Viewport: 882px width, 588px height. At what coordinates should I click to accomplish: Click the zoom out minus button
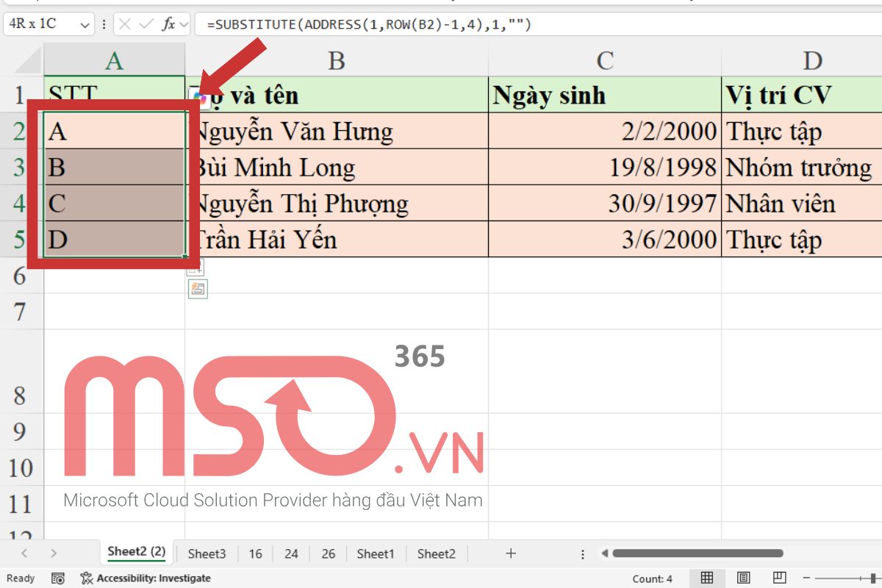[807, 578]
